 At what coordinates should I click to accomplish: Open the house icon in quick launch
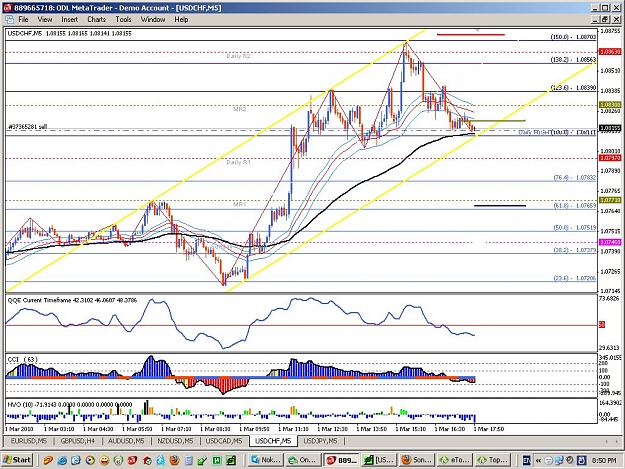146,461
